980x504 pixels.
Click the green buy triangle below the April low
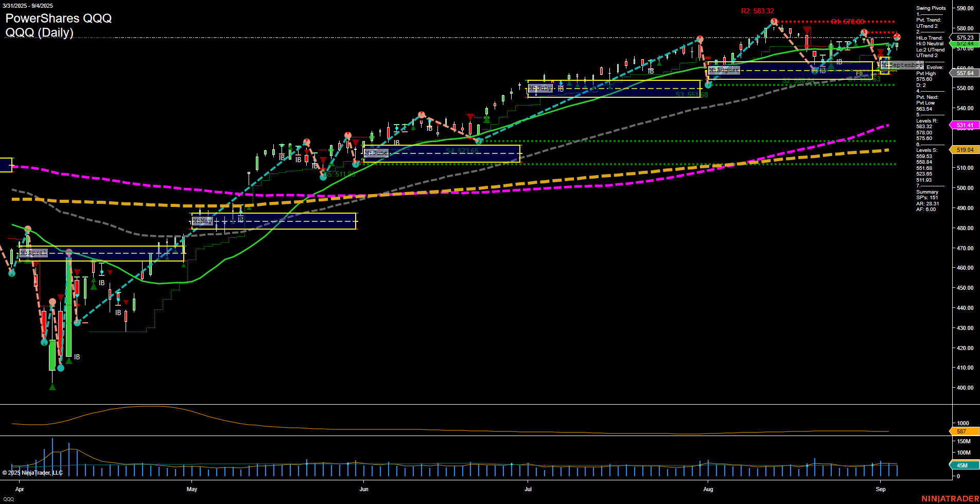(52, 387)
